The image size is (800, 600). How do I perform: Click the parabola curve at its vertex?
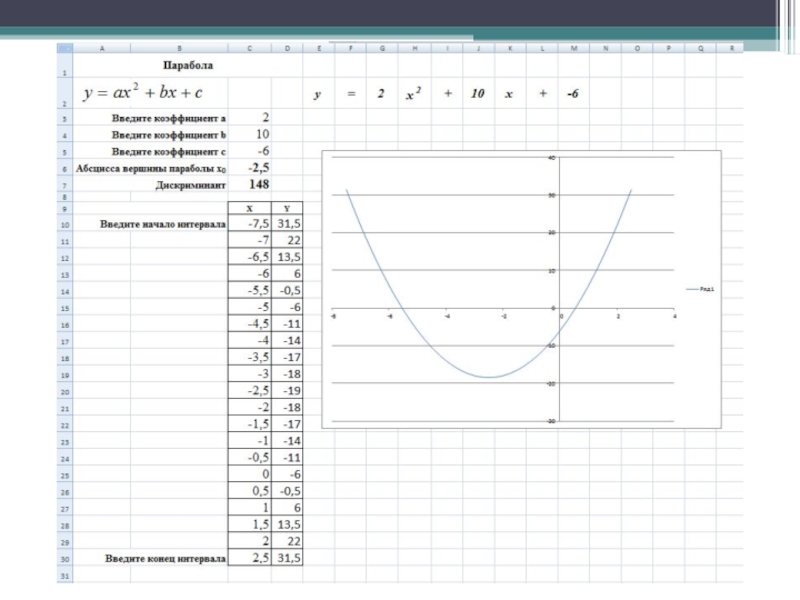click(x=489, y=378)
